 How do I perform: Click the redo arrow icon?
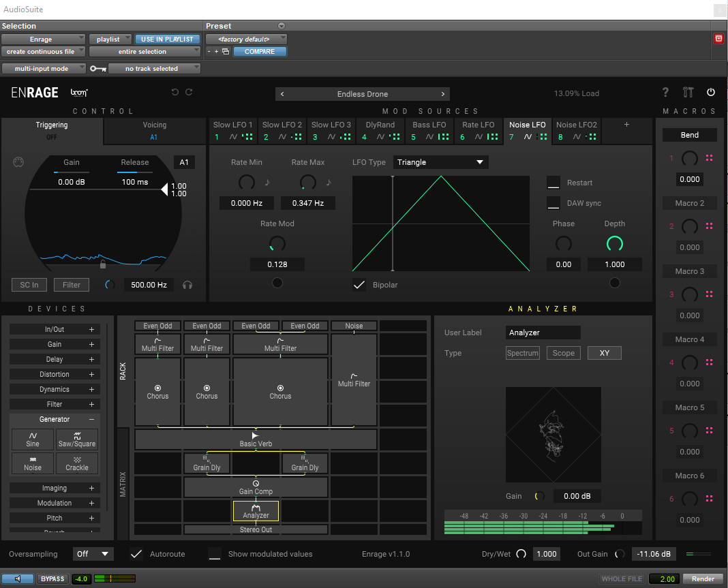pyautogui.click(x=189, y=93)
